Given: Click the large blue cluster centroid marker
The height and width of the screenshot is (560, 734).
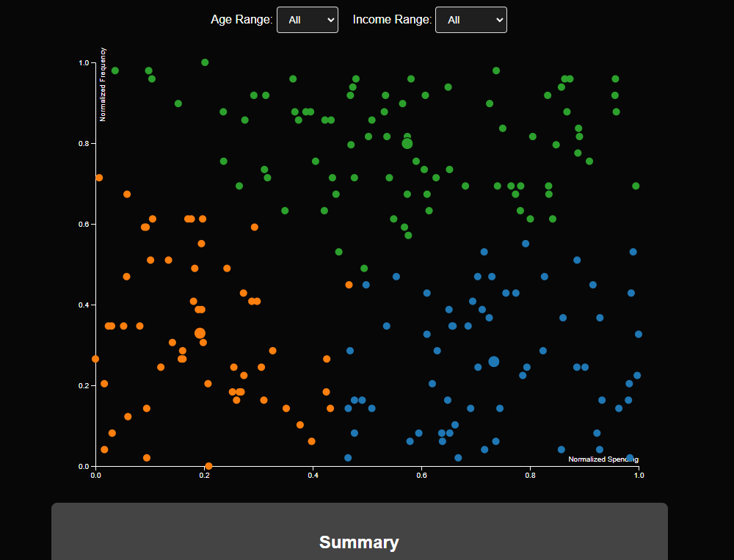Looking at the screenshot, I should point(494,361).
